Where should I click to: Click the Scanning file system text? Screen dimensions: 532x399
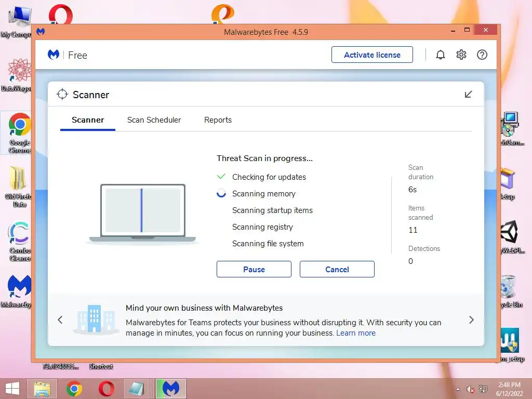click(x=268, y=244)
